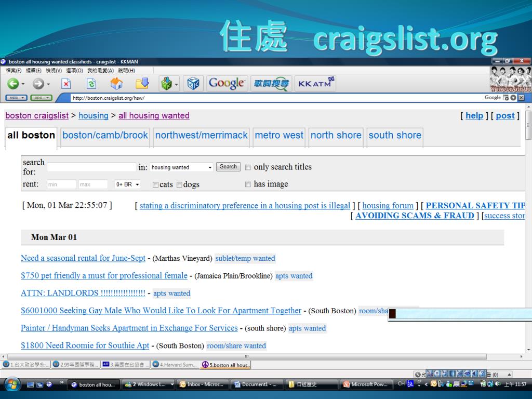Open the Document1 Word taskbar button
The width and height of the screenshot is (532, 399).
pos(257,384)
